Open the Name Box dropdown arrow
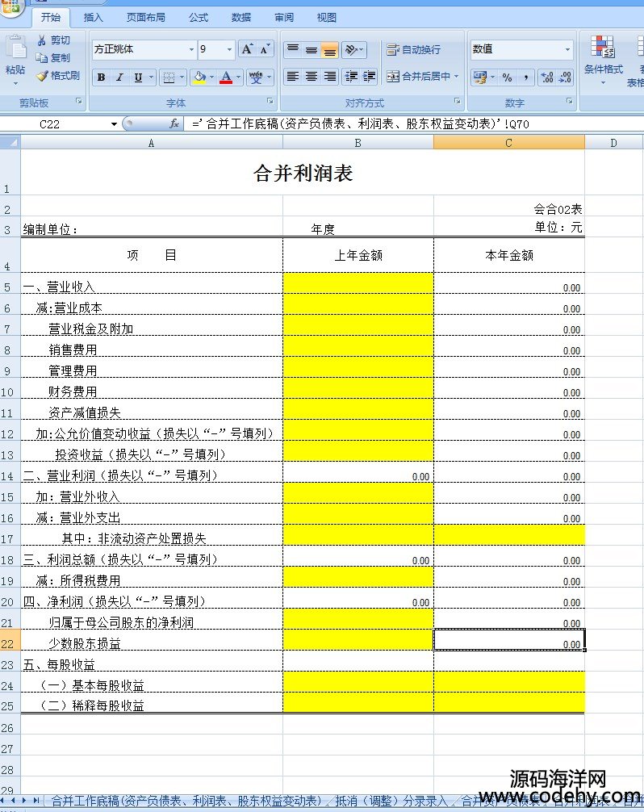644x812 pixels. tap(114, 123)
